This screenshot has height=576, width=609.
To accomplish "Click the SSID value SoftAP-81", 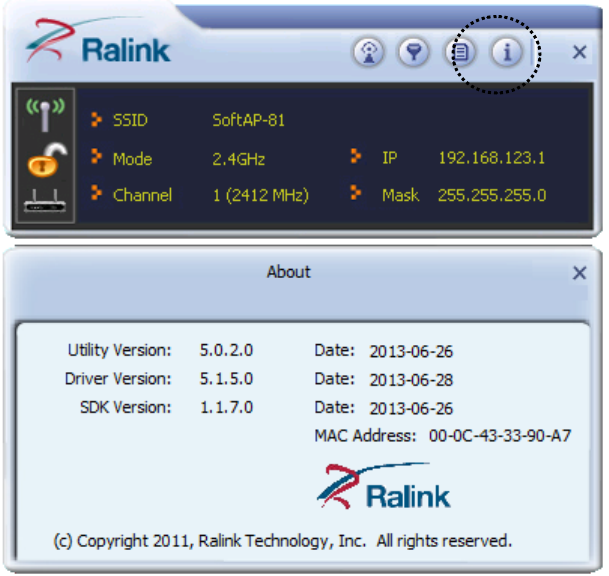I will (x=249, y=120).
